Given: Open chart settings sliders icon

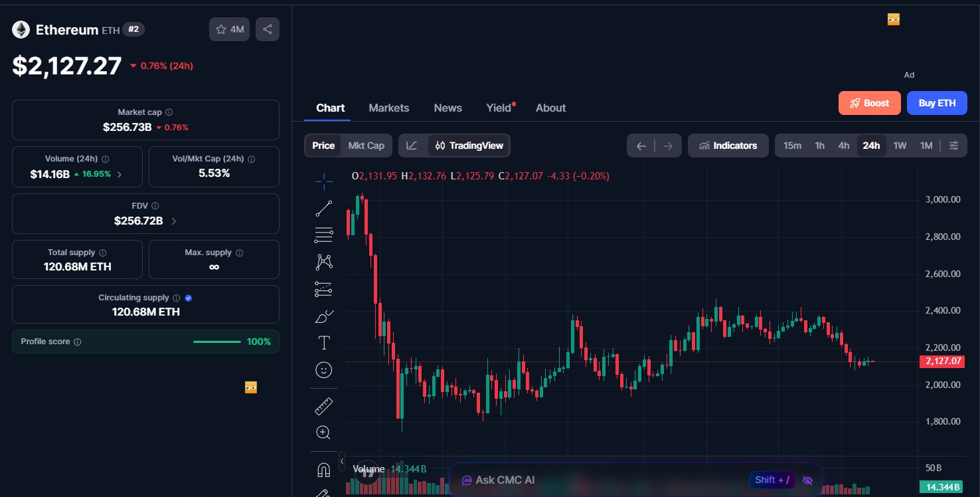Looking at the screenshot, I should [x=954, y=146].
